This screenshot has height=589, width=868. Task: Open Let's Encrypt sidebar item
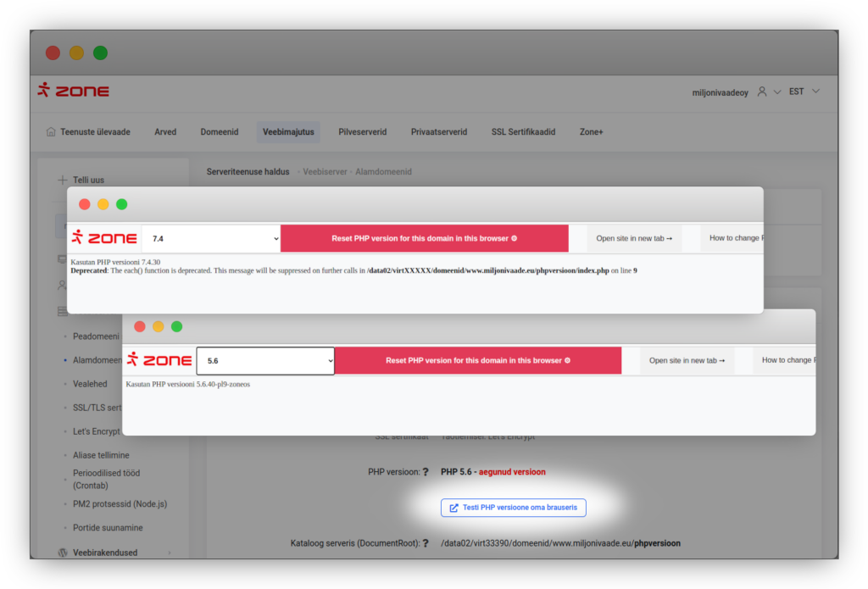coord(97,431)
